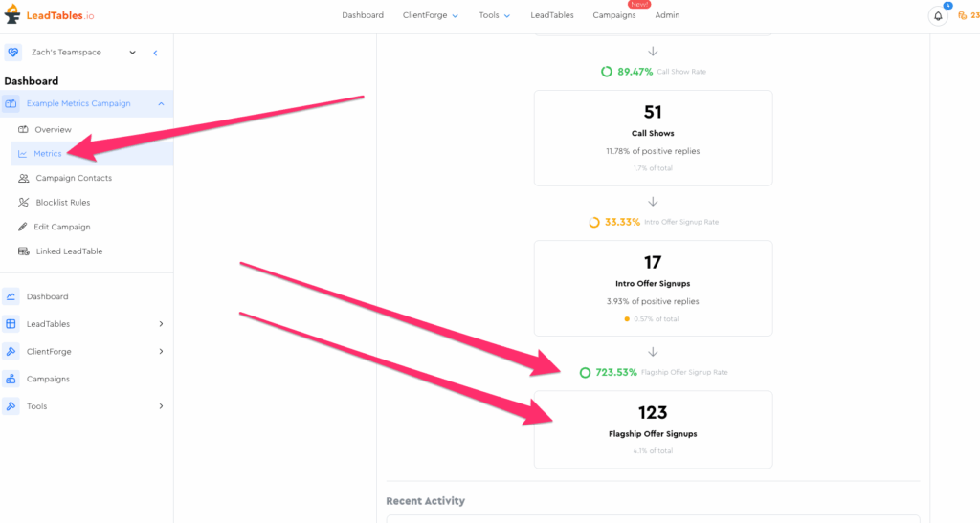This screenshot has height=523, width=980.
Task: Click the Teamspace heart icon
Action: [13, 53]
